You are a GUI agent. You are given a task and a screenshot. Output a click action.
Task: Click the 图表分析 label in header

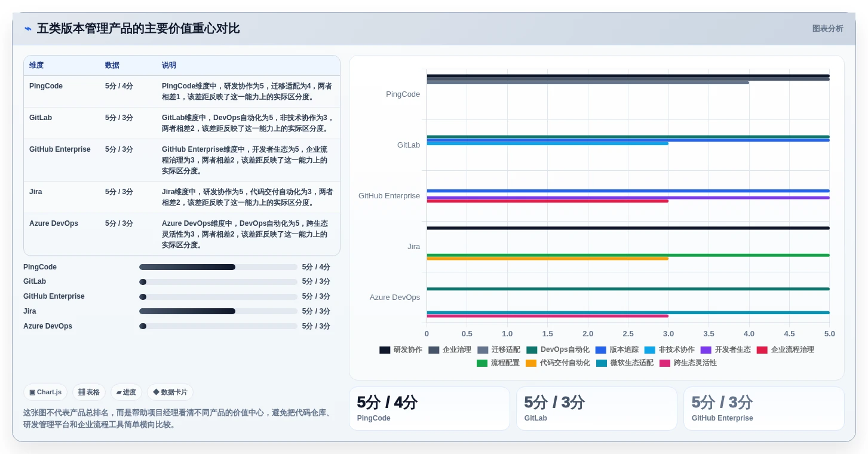click(x=827, y=29)
